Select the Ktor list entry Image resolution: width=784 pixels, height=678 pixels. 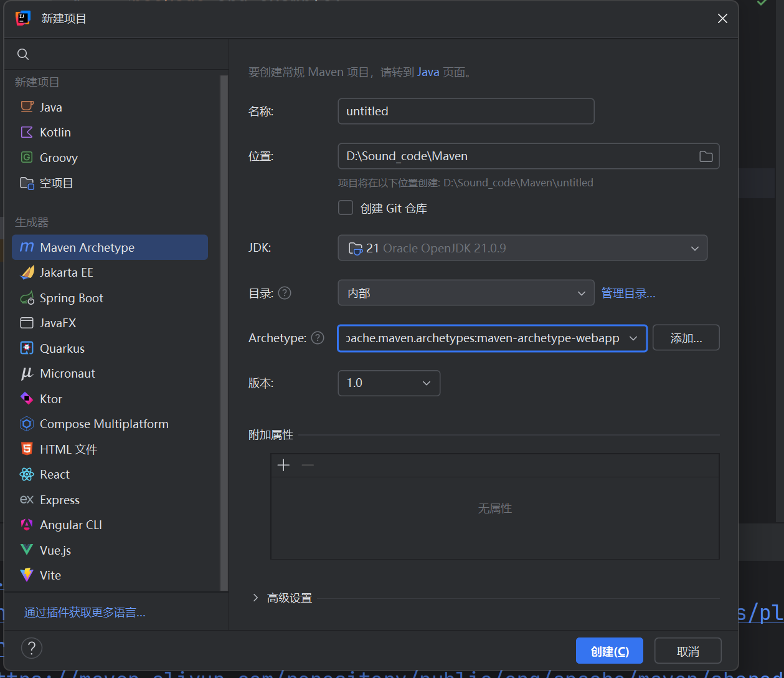[110, 399]
